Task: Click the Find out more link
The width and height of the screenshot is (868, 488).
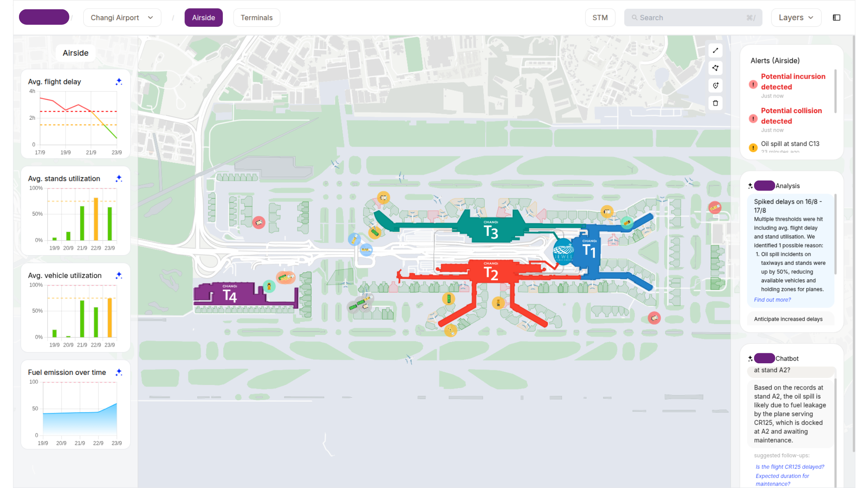Action: click(772, 300)
